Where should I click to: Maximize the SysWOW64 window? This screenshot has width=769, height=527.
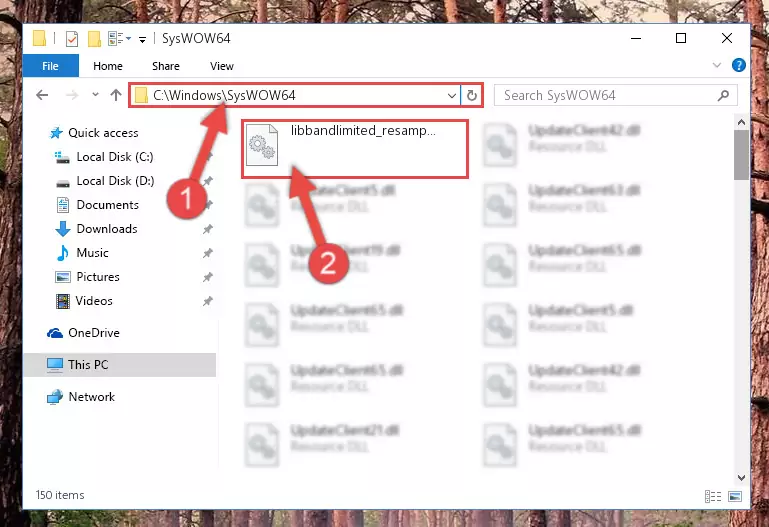point(681,38)
